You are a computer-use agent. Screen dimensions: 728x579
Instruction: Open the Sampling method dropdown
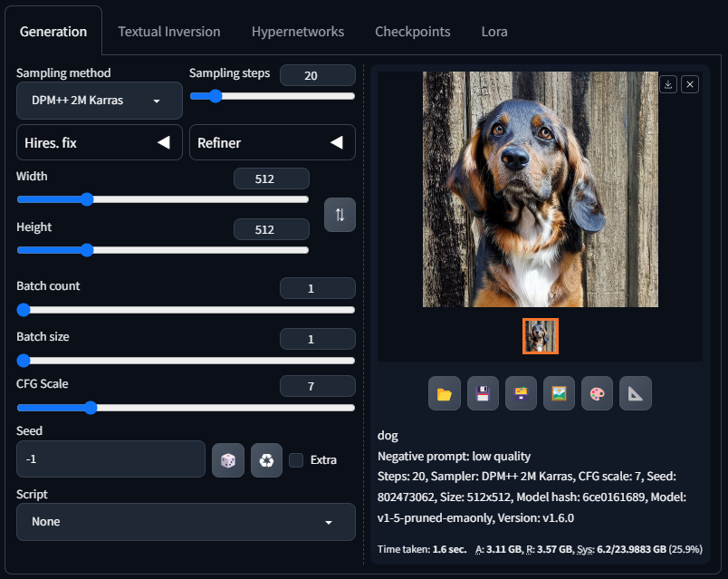(100, 101)
